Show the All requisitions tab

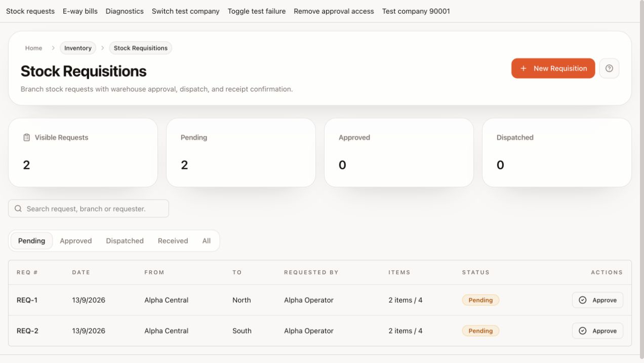point(207,241)
